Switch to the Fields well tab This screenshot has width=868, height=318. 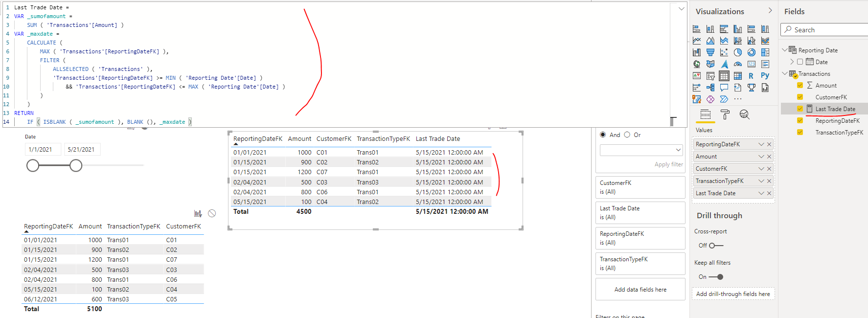[x=706, y=115]
